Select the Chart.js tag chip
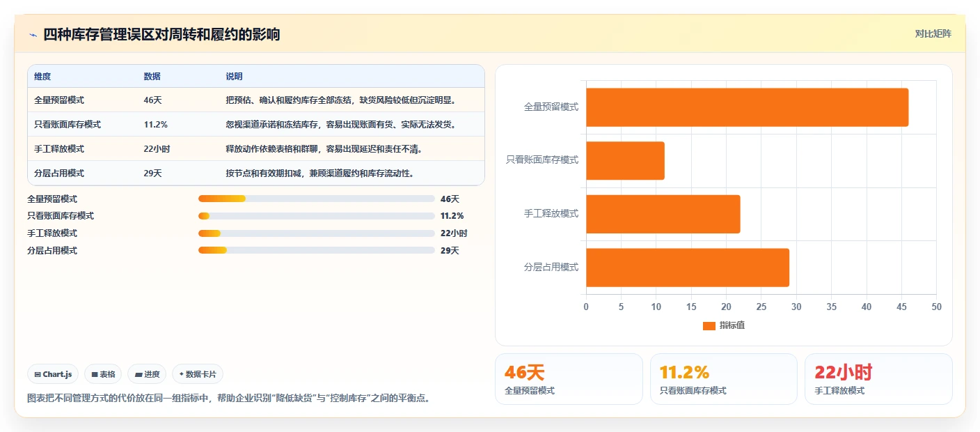 tap(54, 374)
